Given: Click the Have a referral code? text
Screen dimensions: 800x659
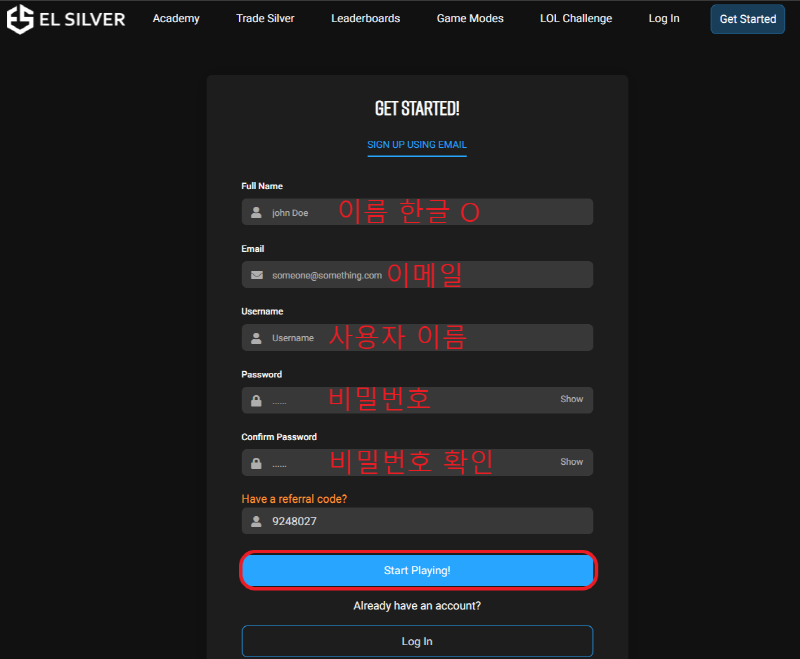Looking at the screenshot, I should pyautogui.click(x=294, y=499).
